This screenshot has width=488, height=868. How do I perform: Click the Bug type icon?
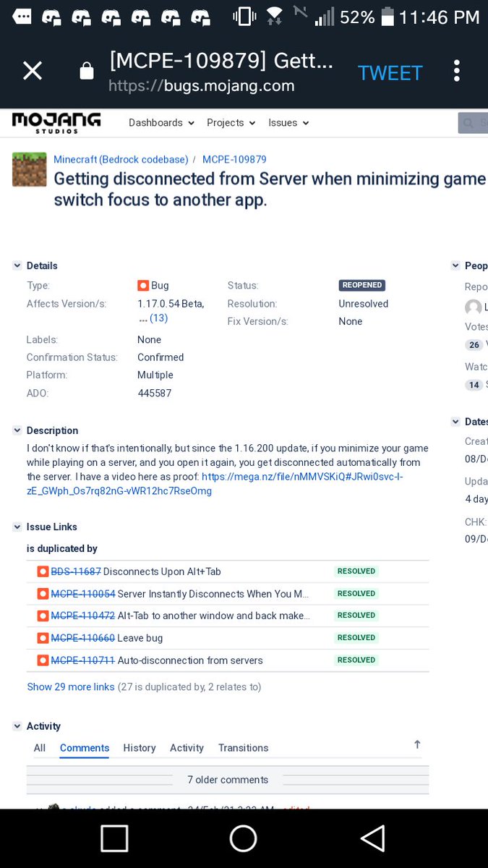(142, 286)
